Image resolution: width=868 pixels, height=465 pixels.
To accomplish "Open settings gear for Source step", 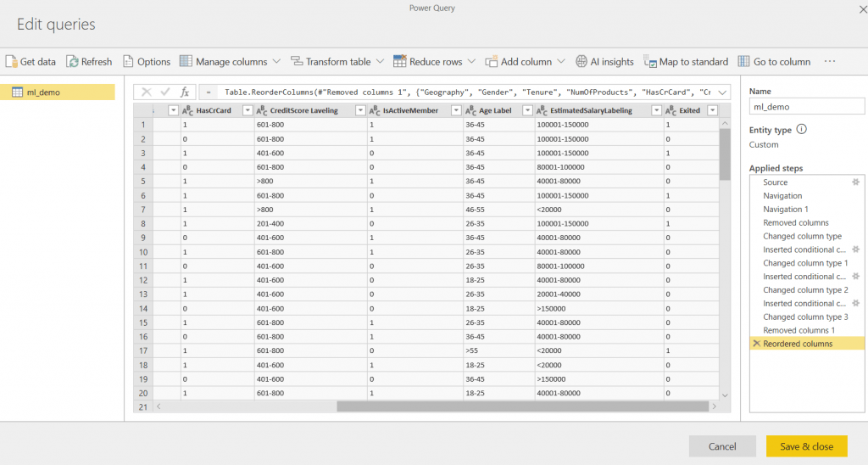I will pos(856,182).
